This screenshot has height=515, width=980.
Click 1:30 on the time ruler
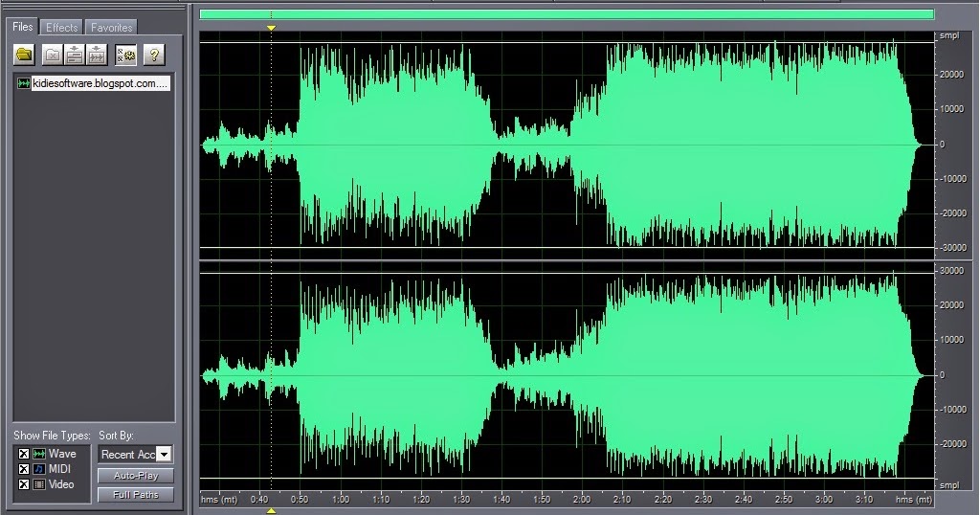tap(461, 500)
